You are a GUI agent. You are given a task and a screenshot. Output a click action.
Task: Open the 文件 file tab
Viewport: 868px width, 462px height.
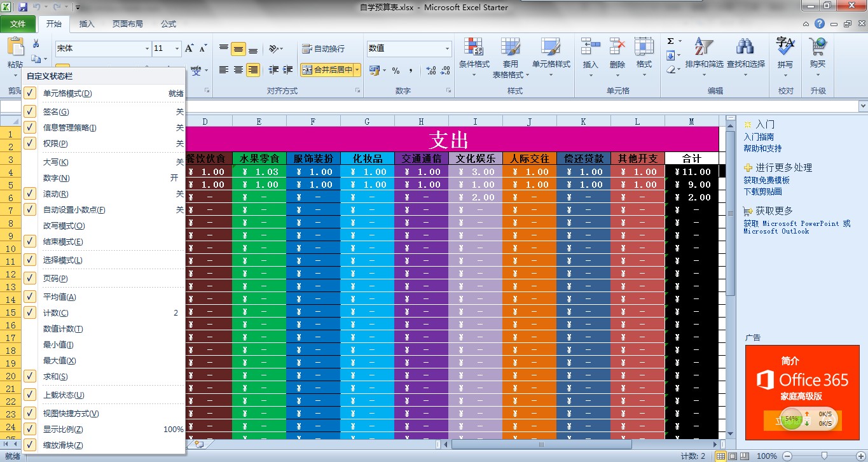pos(18,24)
